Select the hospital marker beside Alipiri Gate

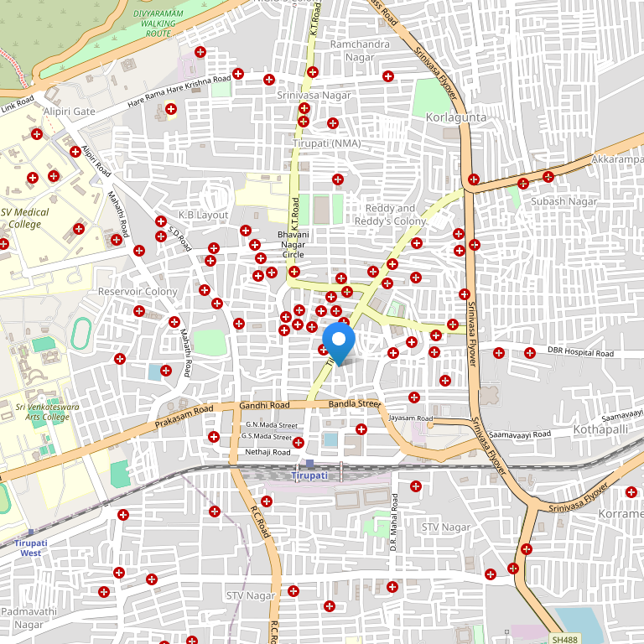click(171, 109)
